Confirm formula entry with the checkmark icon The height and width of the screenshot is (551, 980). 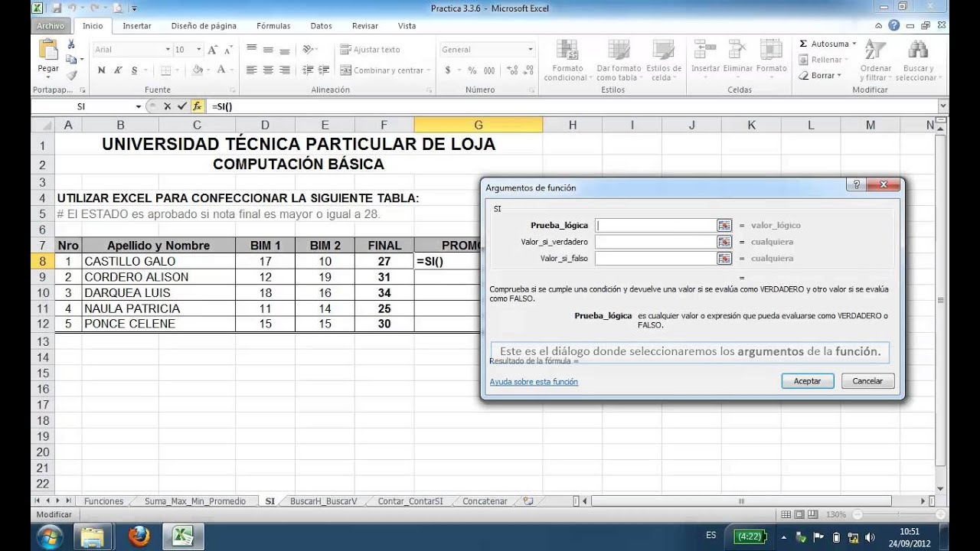(181, 106)
